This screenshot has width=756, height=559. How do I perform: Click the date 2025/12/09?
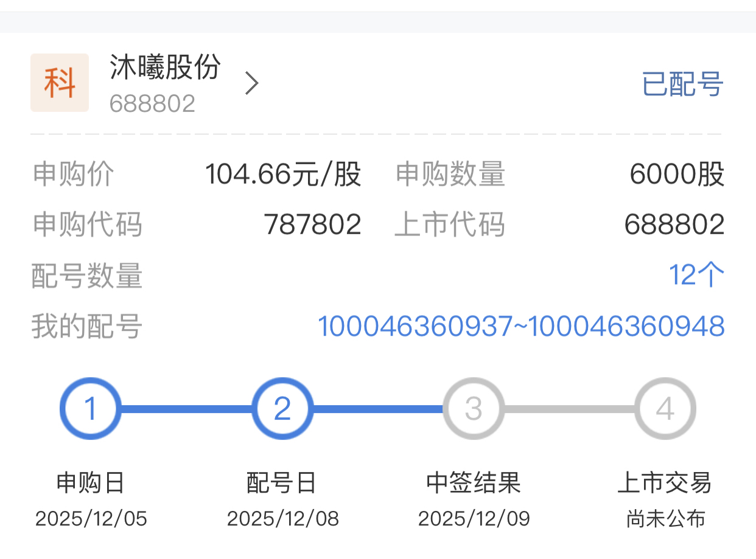474,519
